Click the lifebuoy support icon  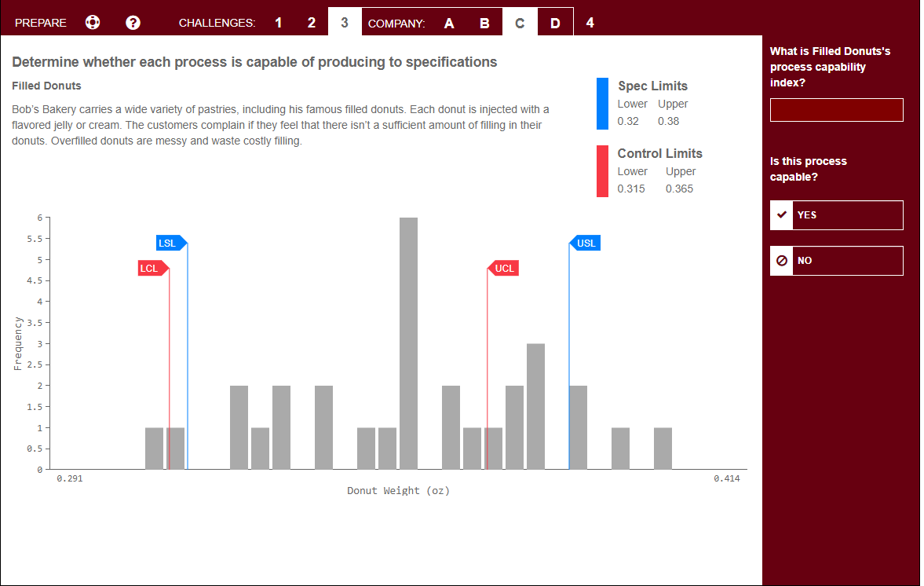coord(93,23)
